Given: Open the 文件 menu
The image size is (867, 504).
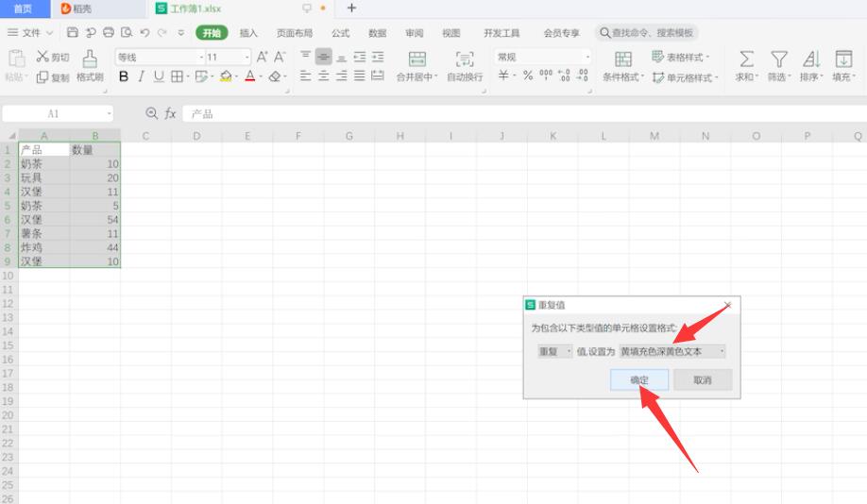Looking at the screenshot, I should [x=30, y=33].
